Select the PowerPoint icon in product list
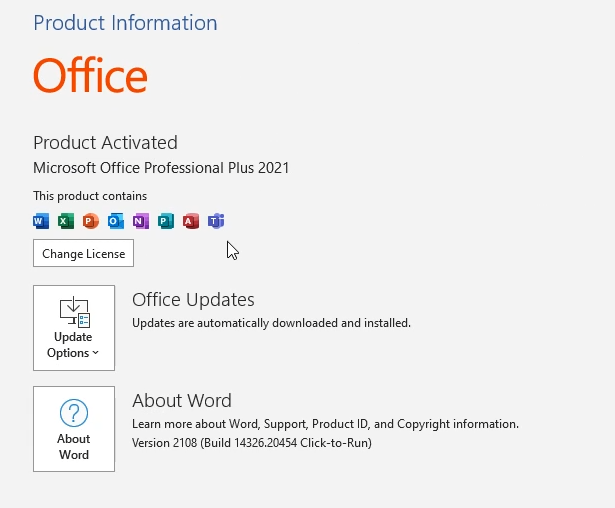The image size is (615, 508). click(x=91, y=221)
